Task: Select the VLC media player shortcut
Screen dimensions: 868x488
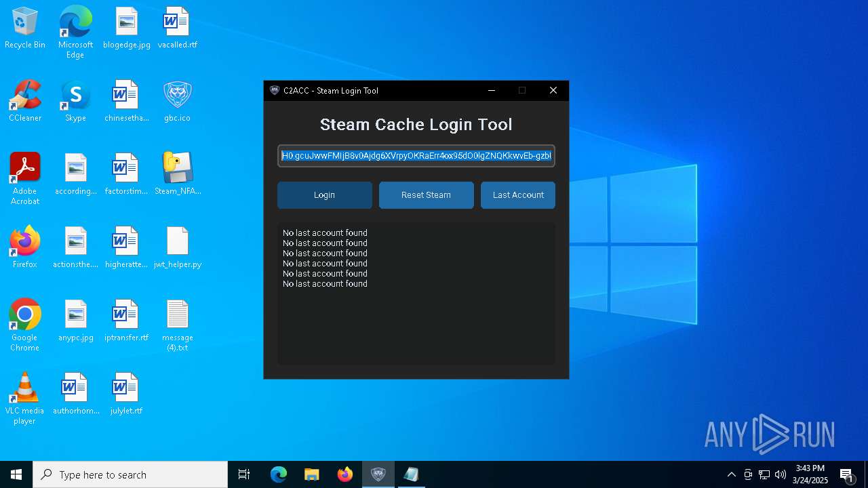Action: click(x=25, y=399)
